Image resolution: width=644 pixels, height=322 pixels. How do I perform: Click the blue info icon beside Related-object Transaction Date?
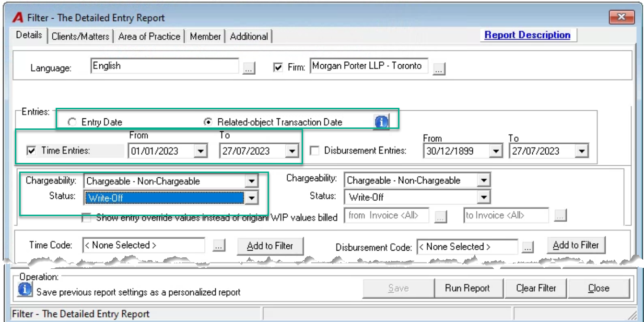click(381, 122)
